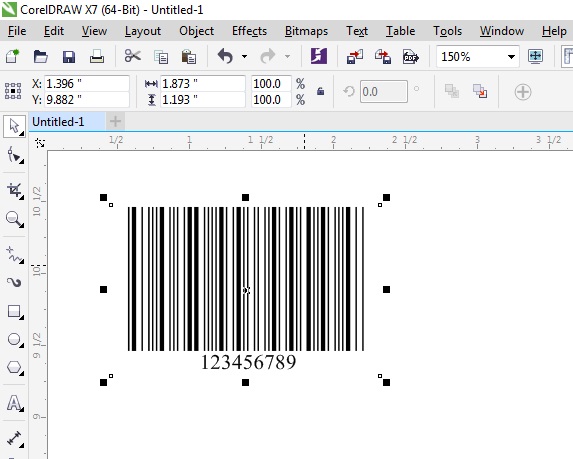Click the bottom-left corner selection handle

click(x=103, y=382)
